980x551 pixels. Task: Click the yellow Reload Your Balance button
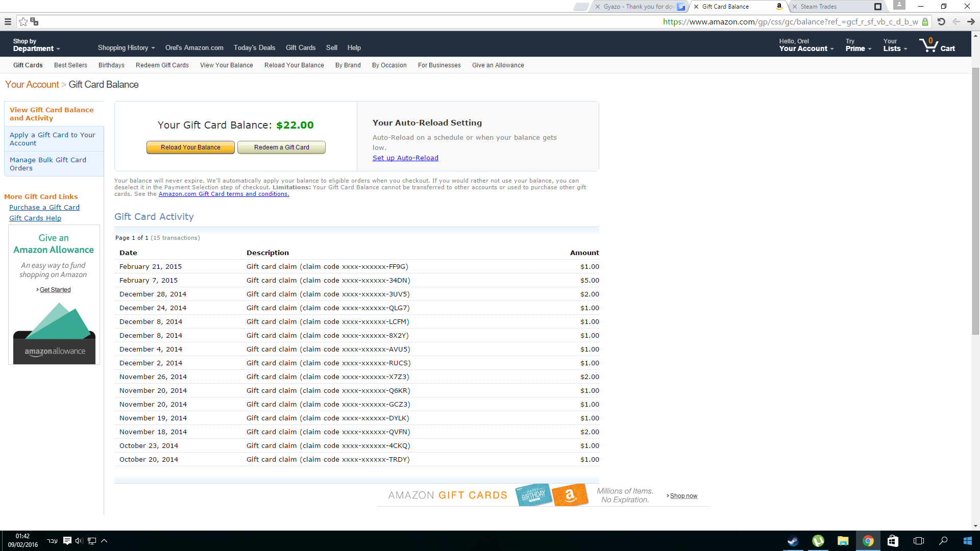coord(190,147)
